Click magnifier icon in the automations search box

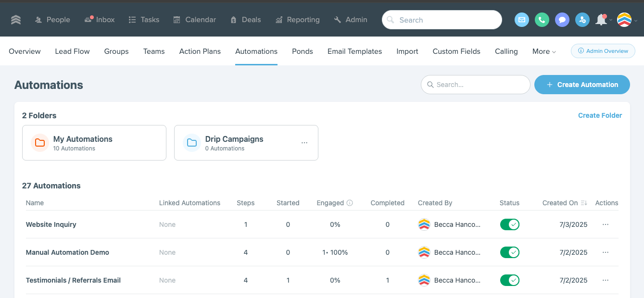pyautogui.click(x=430, y=85)
